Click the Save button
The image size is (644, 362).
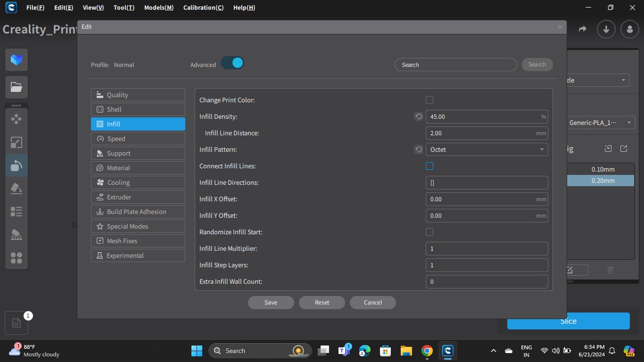coord(271,303)
